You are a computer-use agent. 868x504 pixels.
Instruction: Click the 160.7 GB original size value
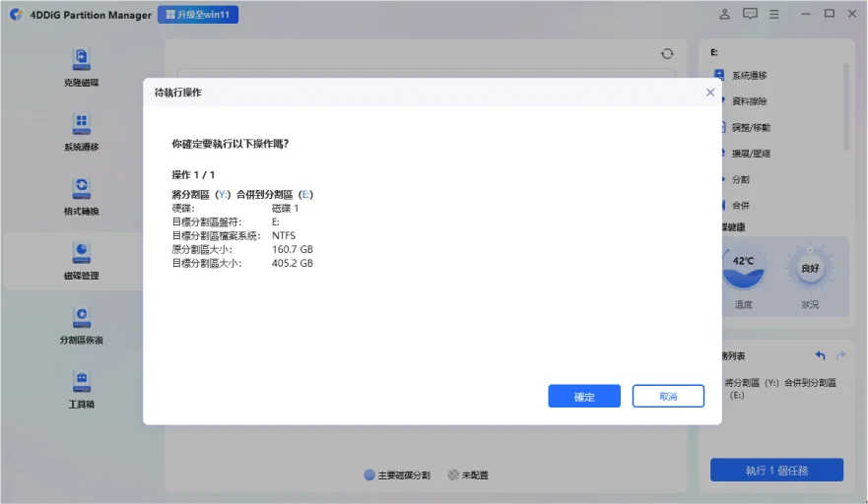pyautogui.click(x=293, y=249)
